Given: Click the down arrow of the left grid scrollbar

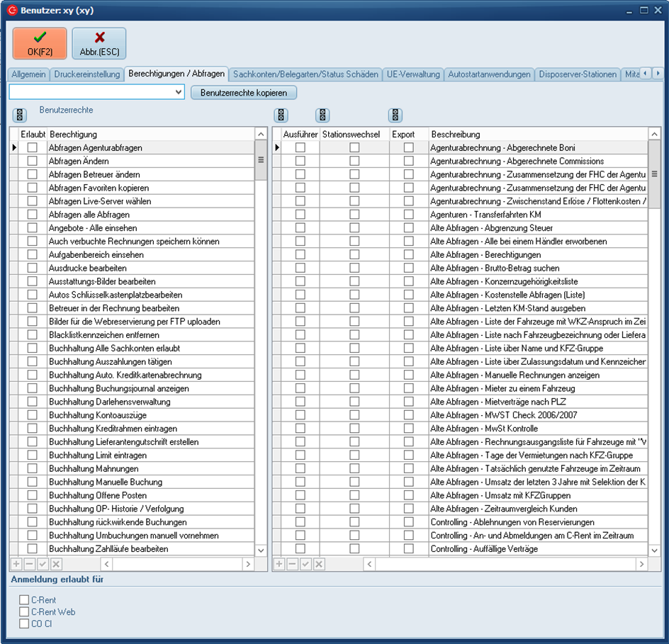Looking at the screenshot, I should (x=260, y=550).
